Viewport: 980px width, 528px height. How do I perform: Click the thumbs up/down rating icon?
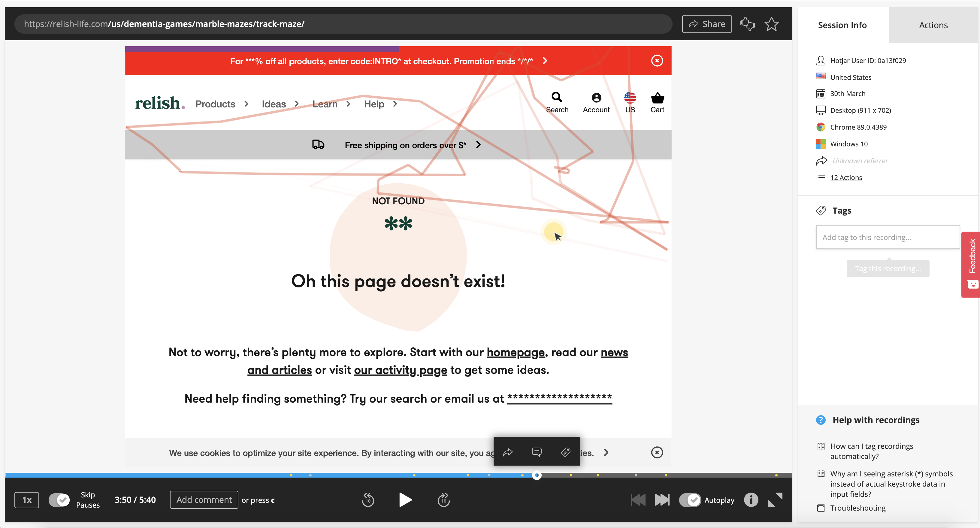pyautogui.click(x=747, y=24)
